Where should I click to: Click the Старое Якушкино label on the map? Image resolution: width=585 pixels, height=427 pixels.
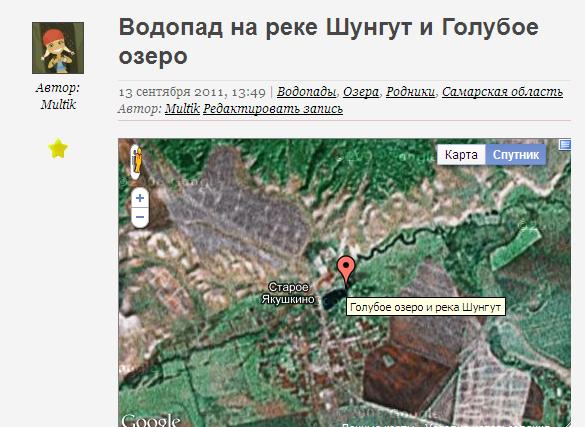[x=288, y=293]
